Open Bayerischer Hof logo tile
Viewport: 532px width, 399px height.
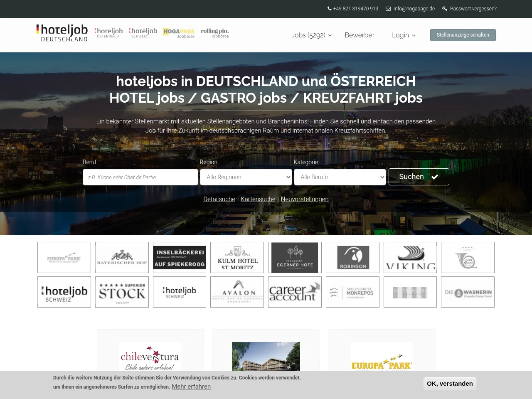pyautogui.click(x=122, y=258)
